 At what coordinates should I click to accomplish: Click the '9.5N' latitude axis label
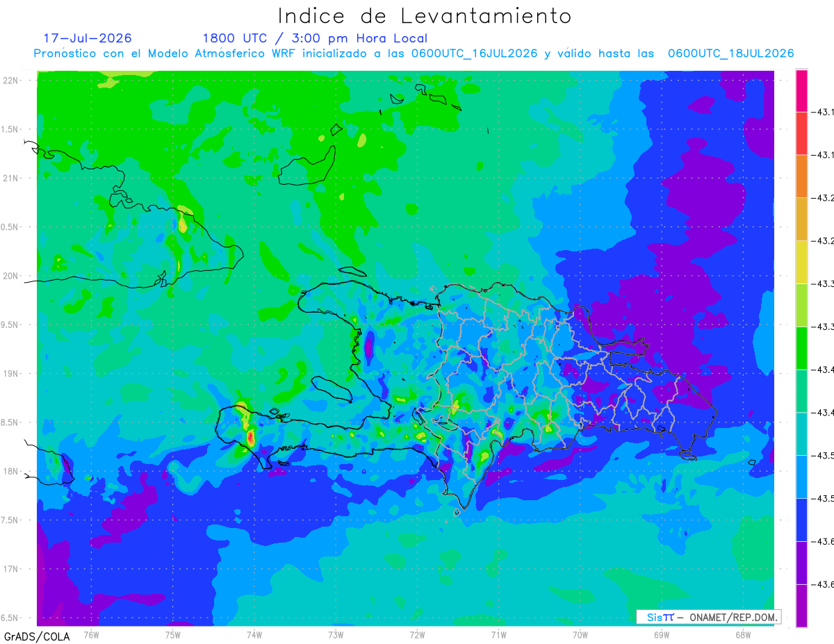pyautogui.click(x=10, y=325)
